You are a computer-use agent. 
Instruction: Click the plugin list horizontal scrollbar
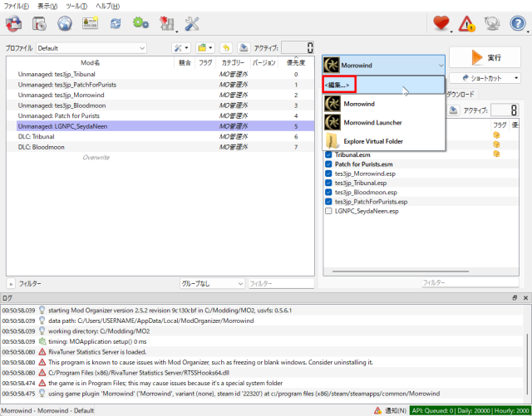click(x=401, y=272)
